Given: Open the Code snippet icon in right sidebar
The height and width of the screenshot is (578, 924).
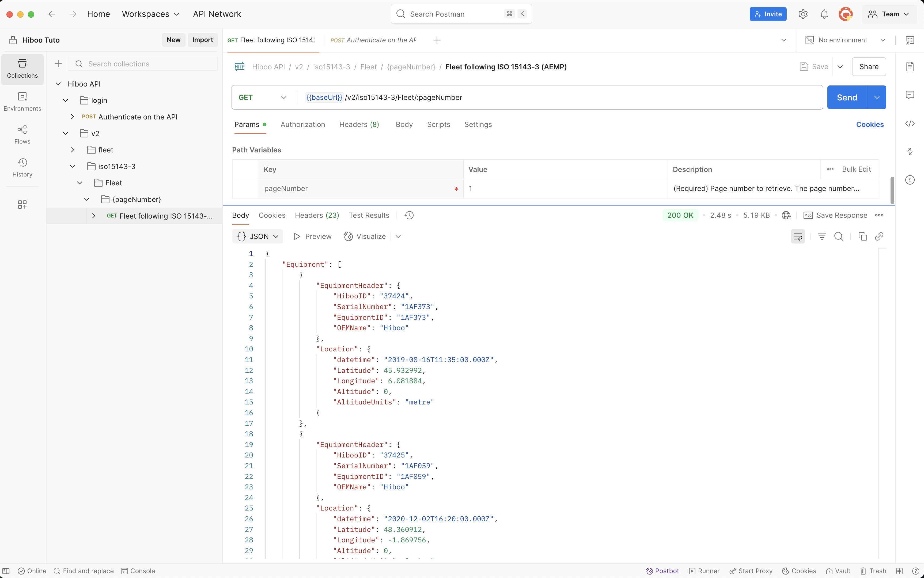Looking at the screenshot, I should (x=910, y=123).
